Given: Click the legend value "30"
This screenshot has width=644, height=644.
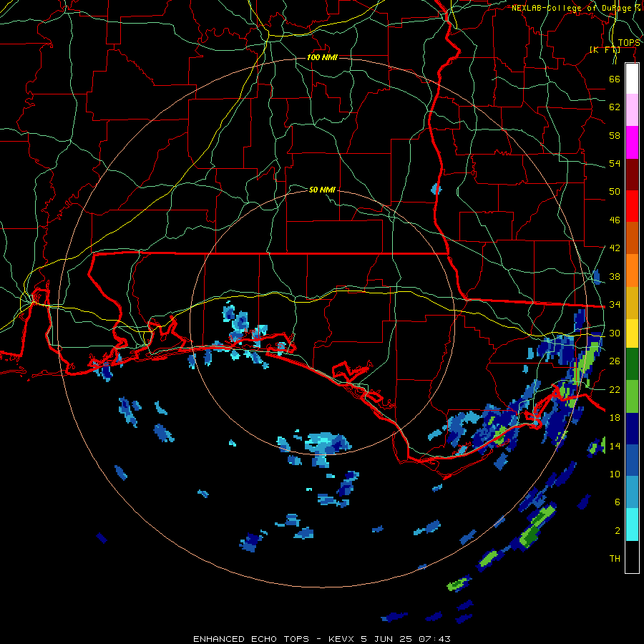Looking at the screenshot, I should tap(615, 333).
